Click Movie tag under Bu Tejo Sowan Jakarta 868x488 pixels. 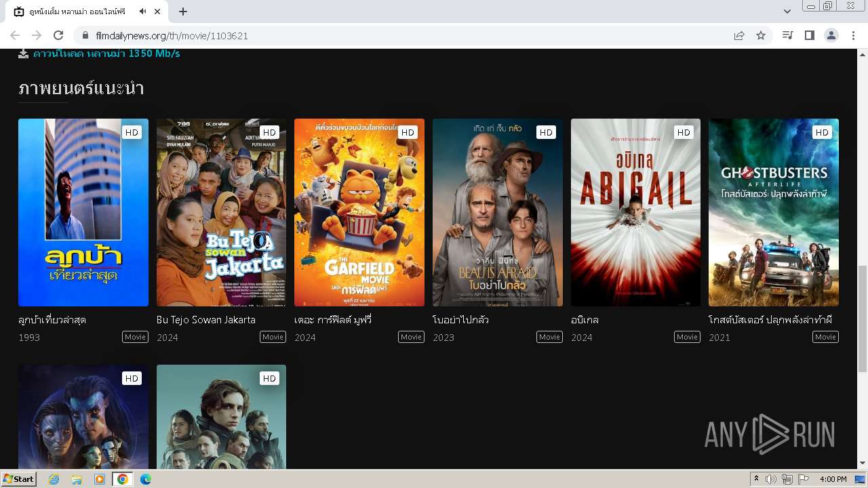pos(273,337)
